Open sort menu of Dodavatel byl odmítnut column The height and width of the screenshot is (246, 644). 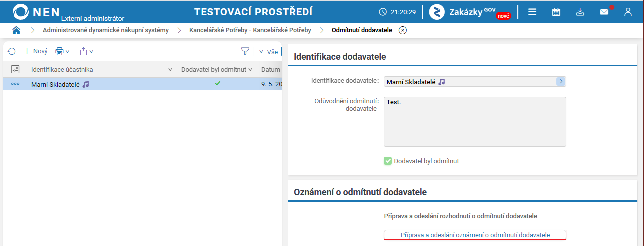(250, 69)
